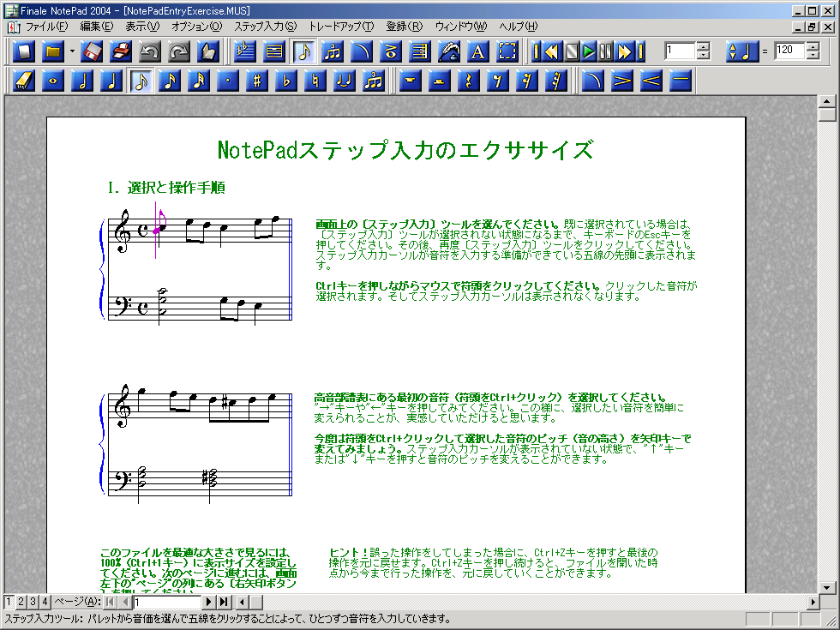This screenshot has width=840, height=630.
Task: Jump to last page arrow
Action: point(224,602)
